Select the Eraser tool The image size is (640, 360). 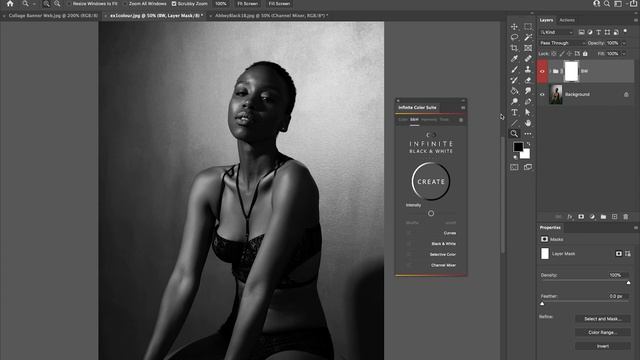pos(528,80)
